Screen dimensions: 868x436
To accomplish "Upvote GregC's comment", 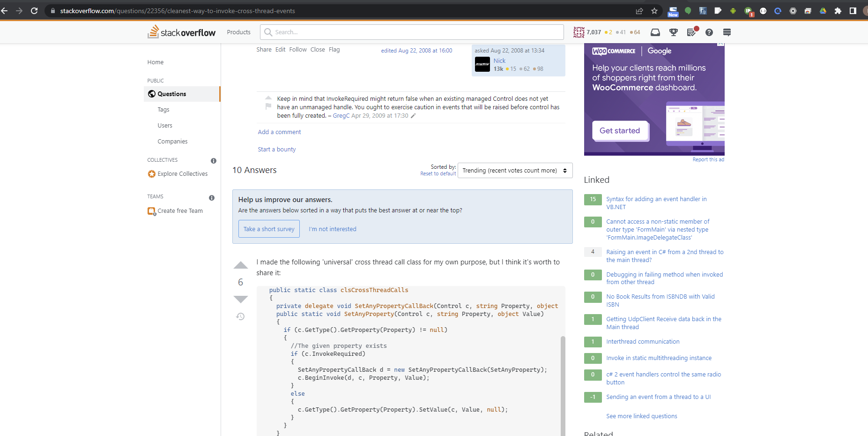I will [x=268, y=98].
